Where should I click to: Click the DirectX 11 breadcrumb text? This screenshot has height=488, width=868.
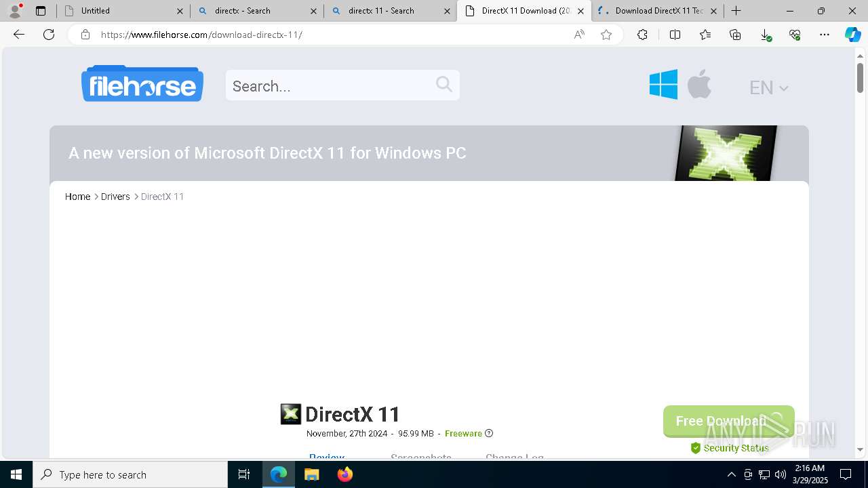coord(162,197)
